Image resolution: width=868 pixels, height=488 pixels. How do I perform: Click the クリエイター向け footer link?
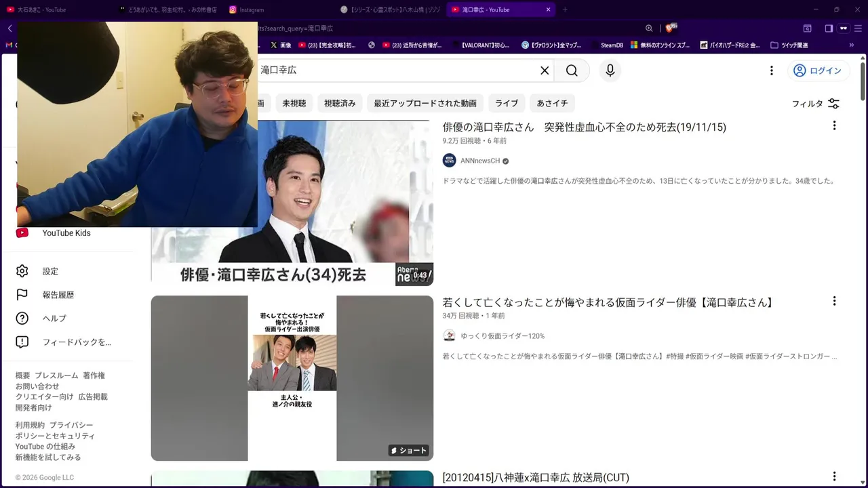[x=44, y=397]
